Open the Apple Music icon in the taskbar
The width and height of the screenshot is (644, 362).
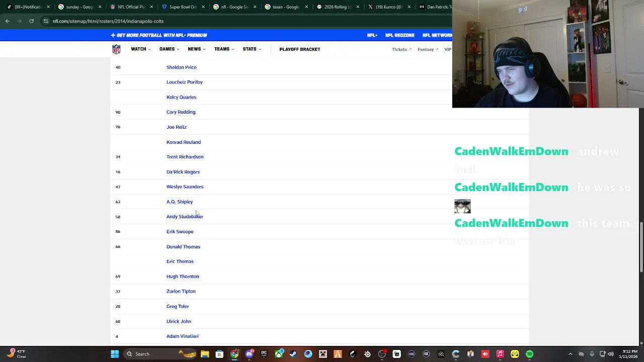click(500, 354)
